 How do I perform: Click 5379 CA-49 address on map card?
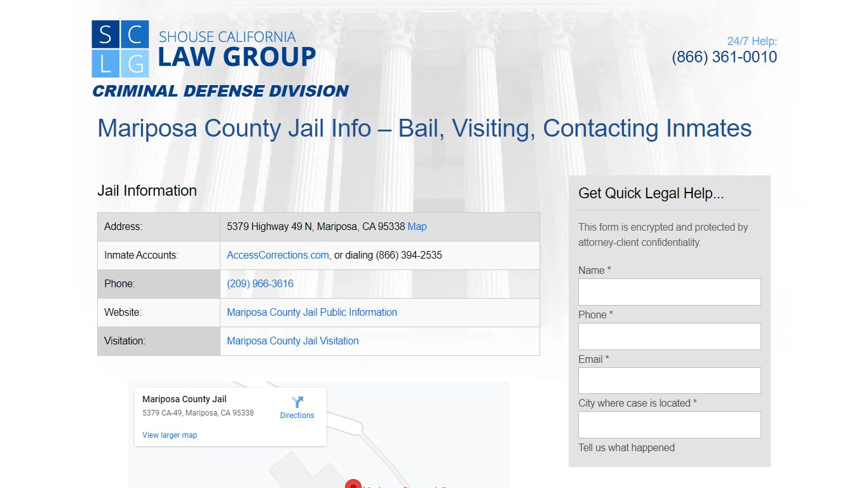click(198, 413)
